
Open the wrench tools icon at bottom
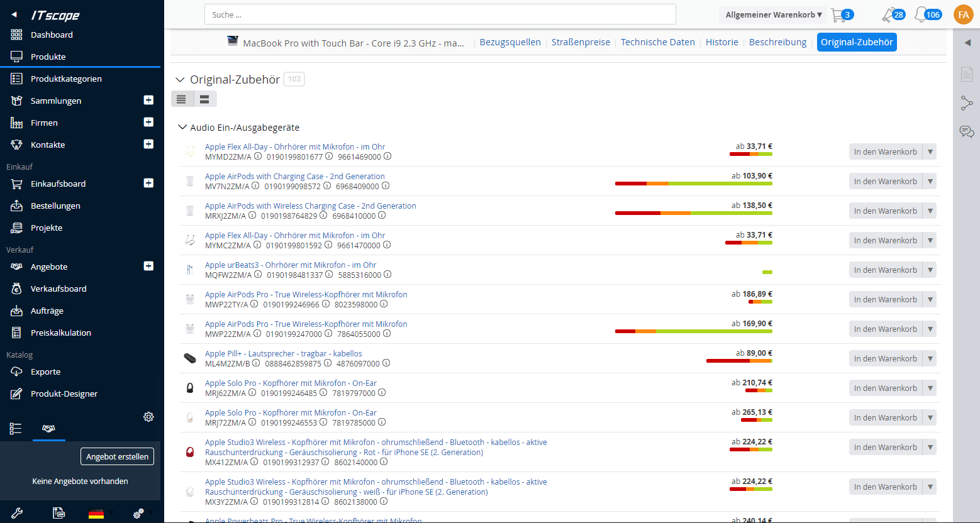click(17, 513)
